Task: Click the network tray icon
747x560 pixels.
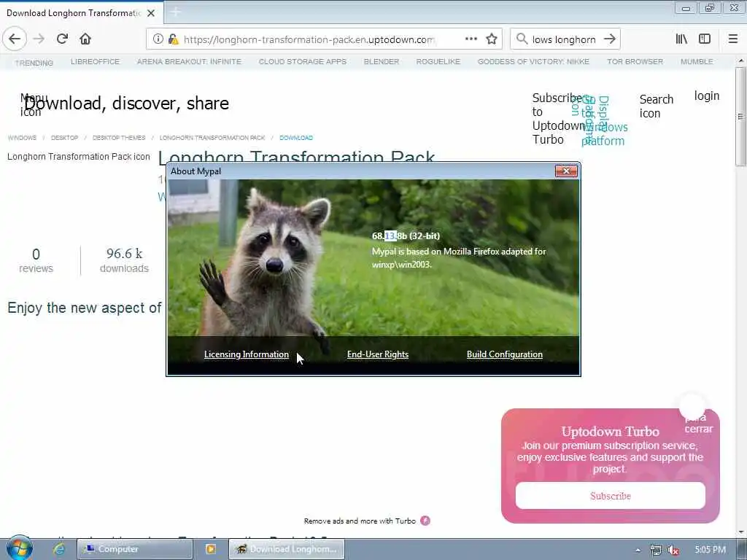Action: click(656, 550)
